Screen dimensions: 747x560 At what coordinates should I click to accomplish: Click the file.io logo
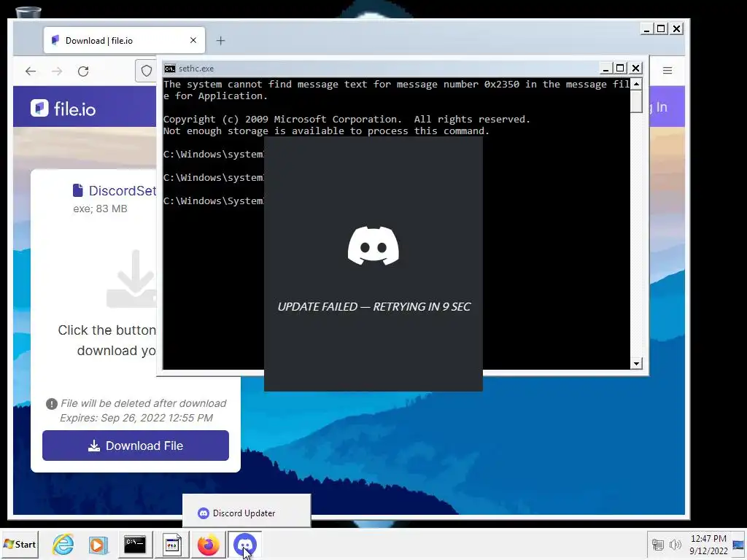63,108
